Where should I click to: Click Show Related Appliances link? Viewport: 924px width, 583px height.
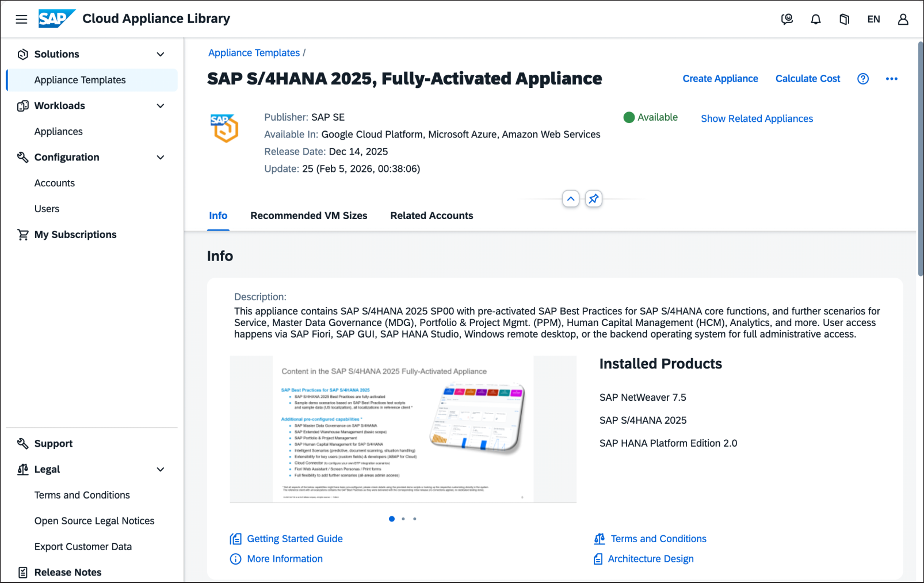coord(757,118)
